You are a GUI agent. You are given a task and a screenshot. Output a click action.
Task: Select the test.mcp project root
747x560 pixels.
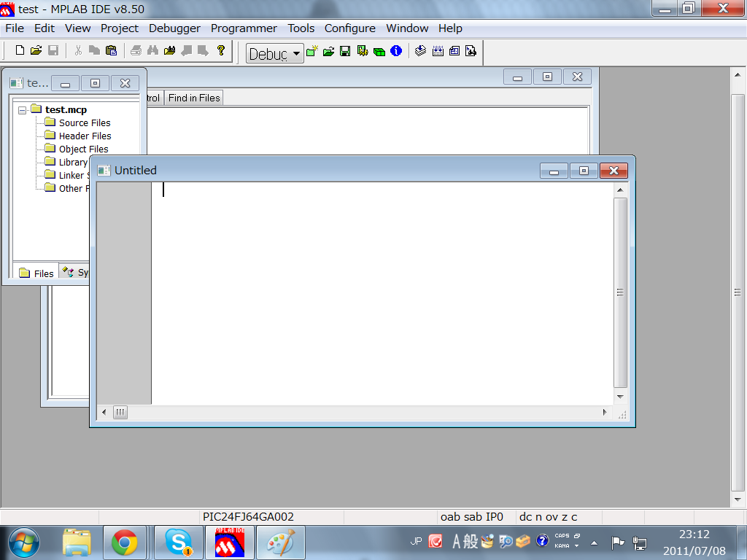tap(66, 110)
